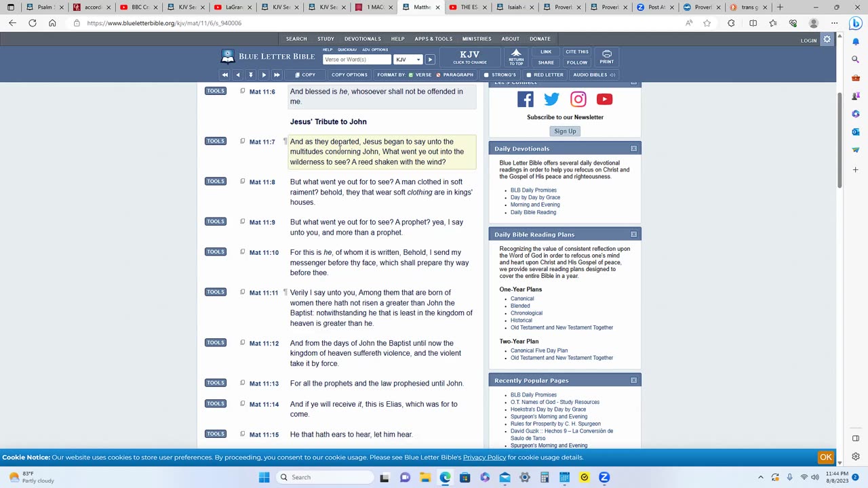Click Sign Up newsletter button
Image resolution: width=868 pixels, height=488 pixels.
pyautogui.click(x=565, y=131)
